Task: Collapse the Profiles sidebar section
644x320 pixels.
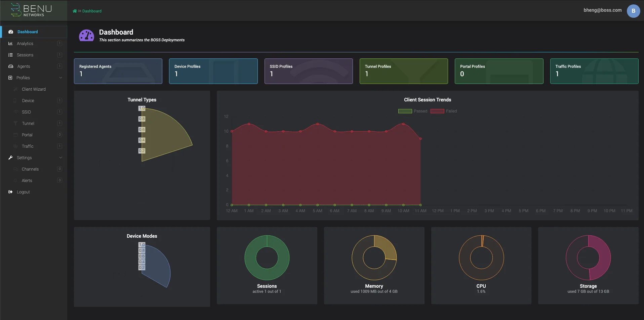Action: point(61,78)
